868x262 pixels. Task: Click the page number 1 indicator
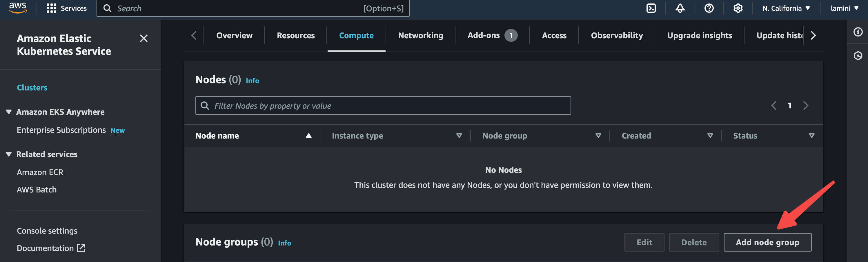point(789,106)
